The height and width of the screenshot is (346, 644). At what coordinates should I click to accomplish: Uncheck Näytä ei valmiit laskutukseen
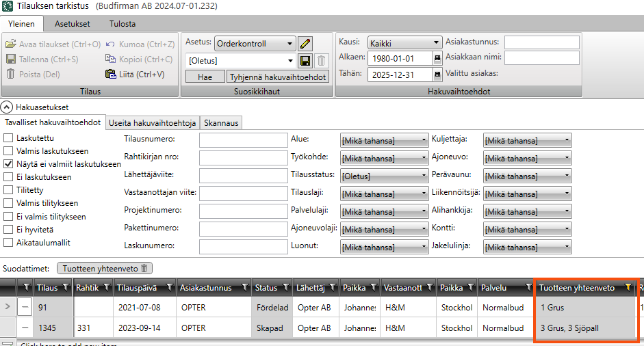[8, 164]
